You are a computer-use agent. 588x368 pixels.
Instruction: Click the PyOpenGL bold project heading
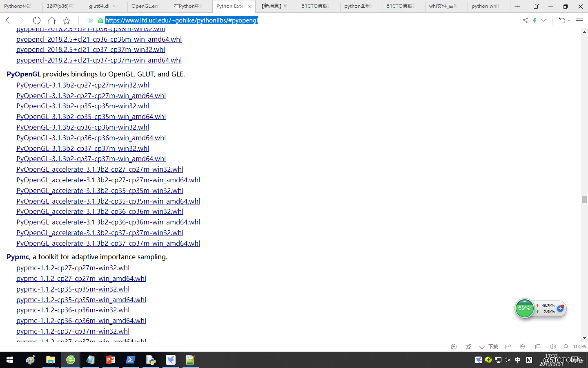click(x=24, y=74)
